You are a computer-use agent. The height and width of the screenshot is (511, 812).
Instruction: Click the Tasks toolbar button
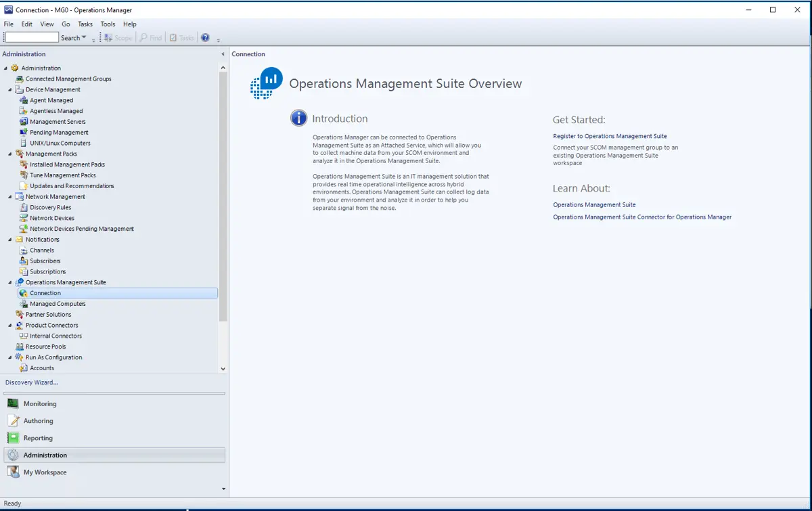pos(181,38)
